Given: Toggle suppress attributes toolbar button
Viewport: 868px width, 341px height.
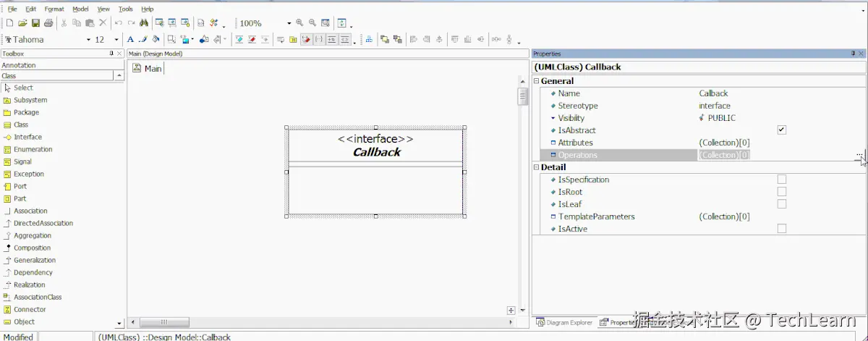Looking at the screenshot, I should click(238, 39).
